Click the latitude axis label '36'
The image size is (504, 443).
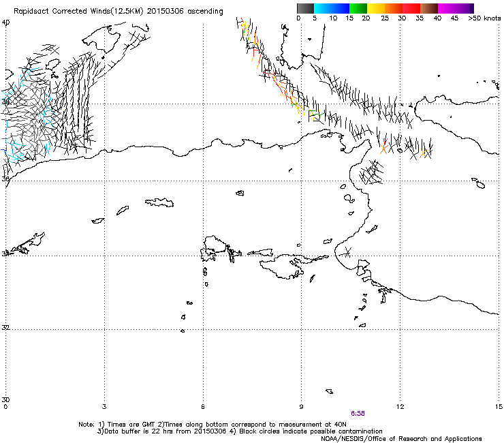(5, 179)
